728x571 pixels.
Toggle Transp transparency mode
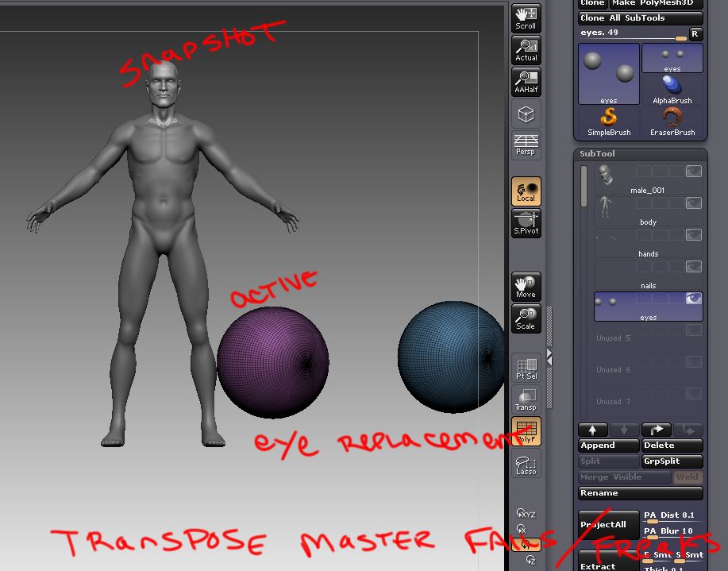click(x=526, y=399)
